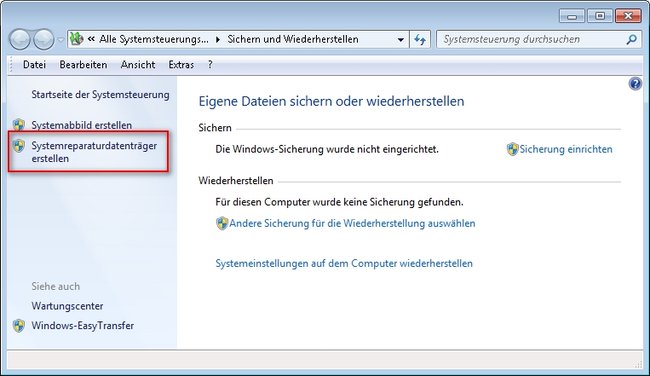Click shield icon beside 'Windows-EasyTransfer'

pos(19,326)
